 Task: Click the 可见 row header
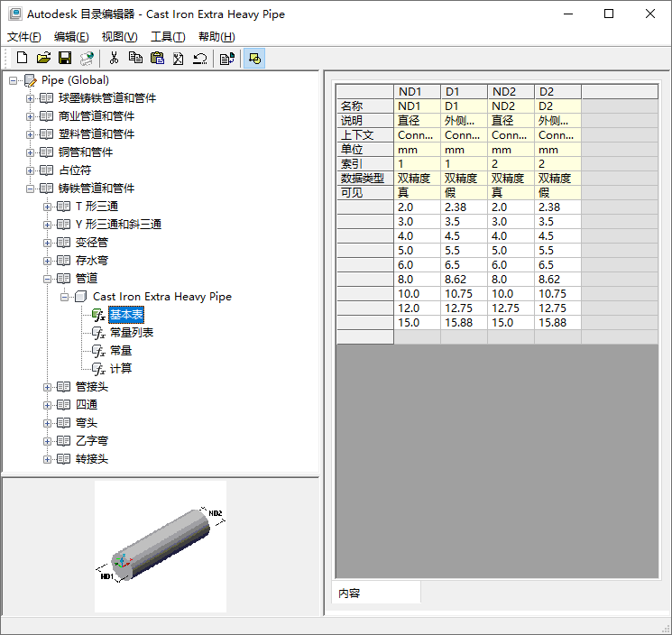(365, 193)
